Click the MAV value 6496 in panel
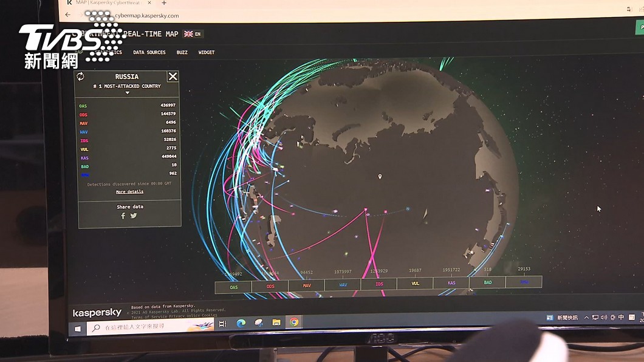The height and width of the screenshot is (362, 644). pyautogui.click(x=171, y=122)
